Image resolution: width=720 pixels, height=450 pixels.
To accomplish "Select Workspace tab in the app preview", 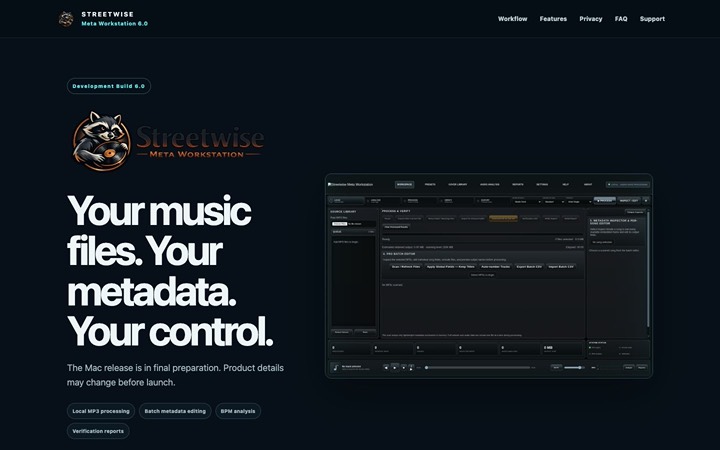I will click(x=405, y=185).
